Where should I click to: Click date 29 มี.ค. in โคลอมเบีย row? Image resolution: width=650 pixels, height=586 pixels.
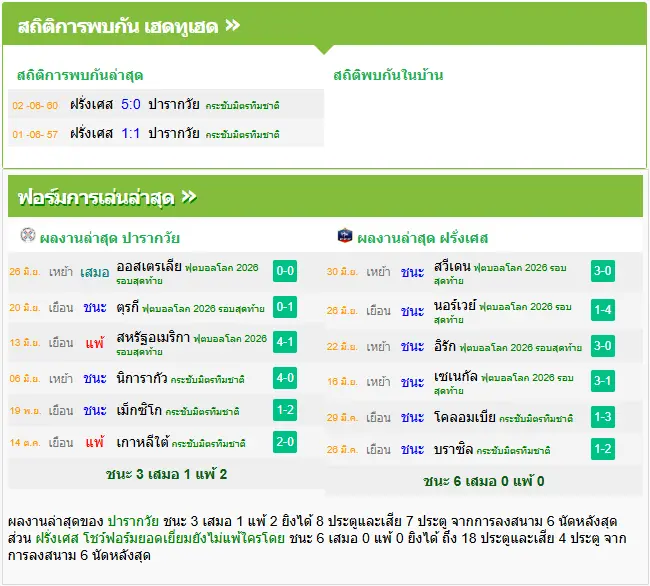click(342, 417)
